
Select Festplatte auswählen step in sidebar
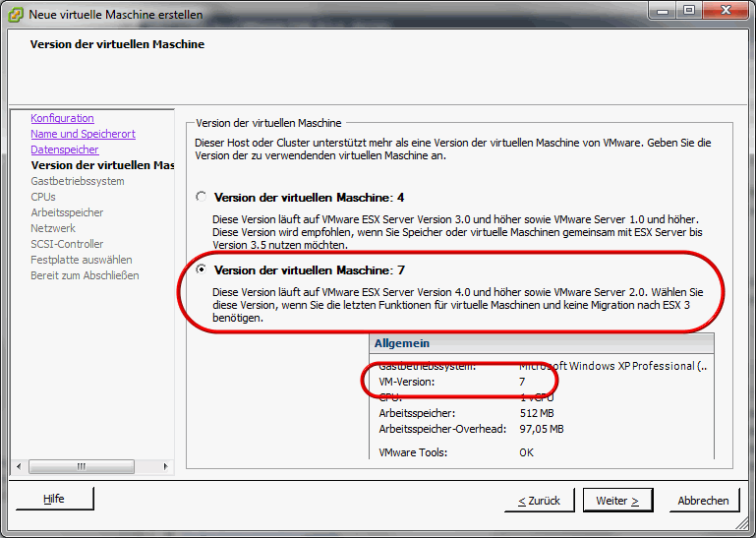[81, 260]
